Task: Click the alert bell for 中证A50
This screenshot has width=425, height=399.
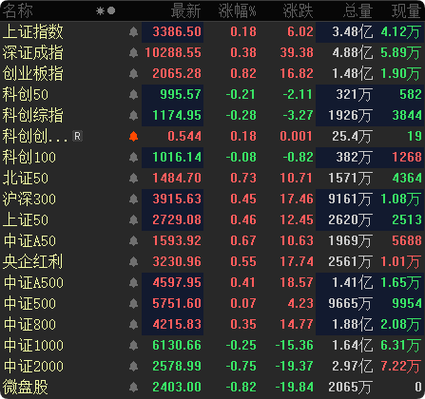Action: pos(133,241)
